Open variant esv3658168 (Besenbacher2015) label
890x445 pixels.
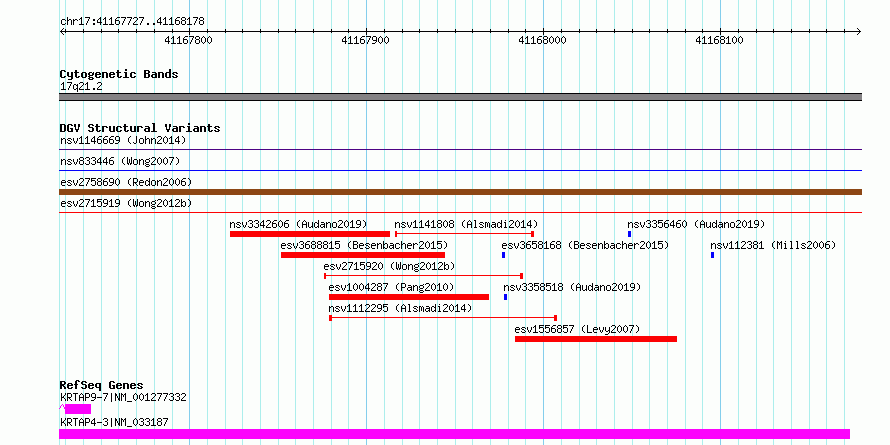(x=585, y=245)
